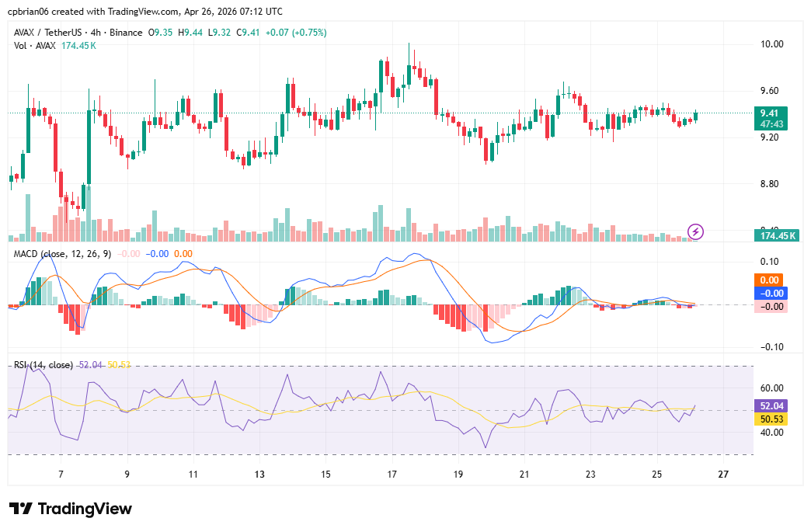This screenshot has width=811, height=532.
Task: Click the pink MACD histogram -0.00 tag
Action: pyautogui.click(x=770, y=307)
